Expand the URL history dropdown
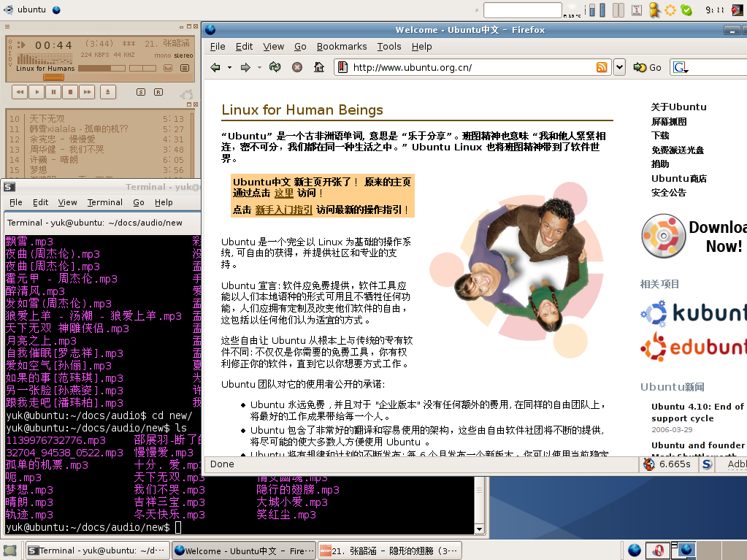747x560 pixels. tap(619, 68)
